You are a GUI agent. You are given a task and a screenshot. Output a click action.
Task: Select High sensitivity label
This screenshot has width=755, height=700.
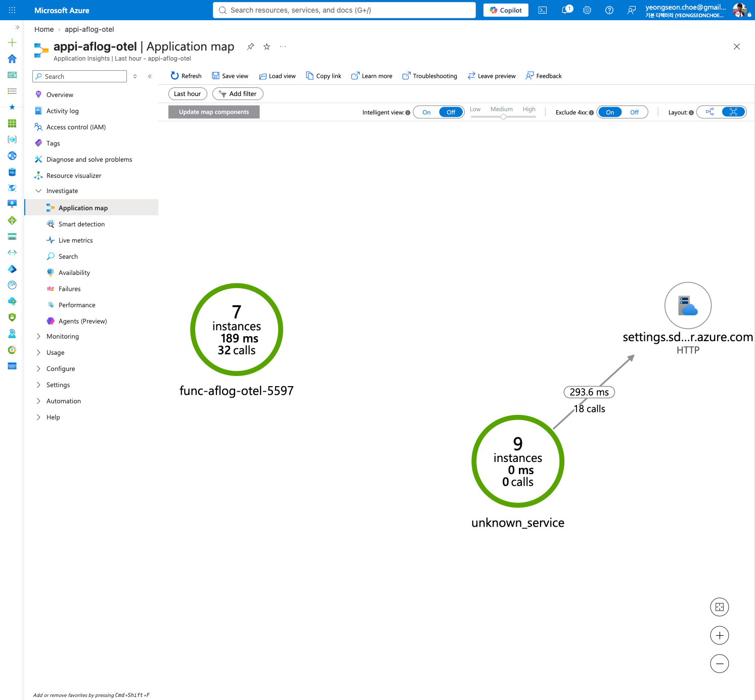529,109
